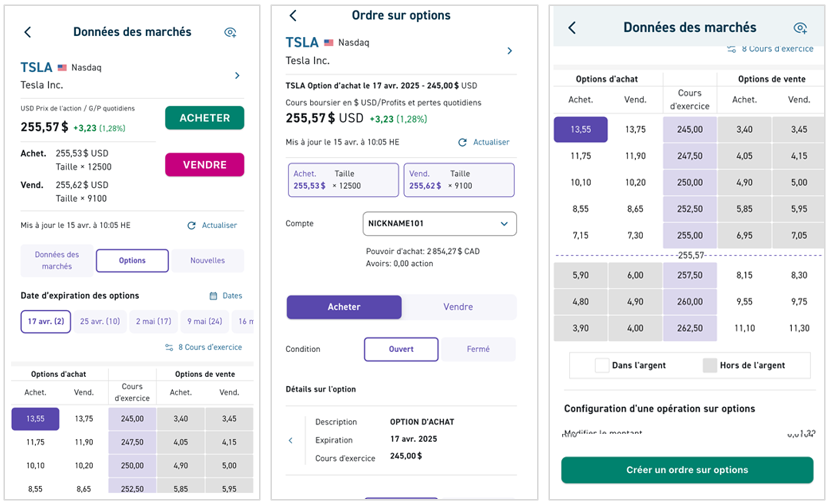The image size is (829, 503).
Task: Select expiration 2 mai (17)
Action: [153, 322]
